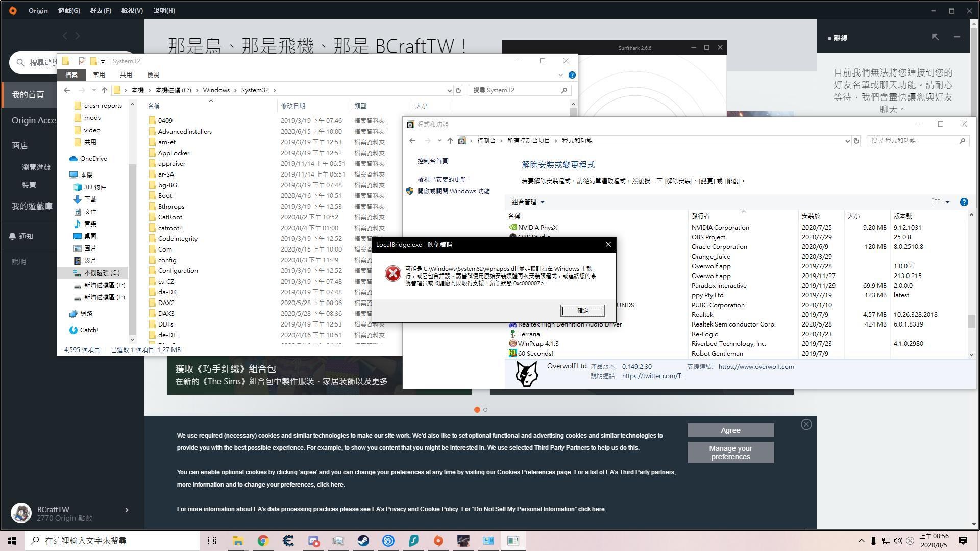Open view options dropdown in Programs window
The image size is (980, 551).
947,202
